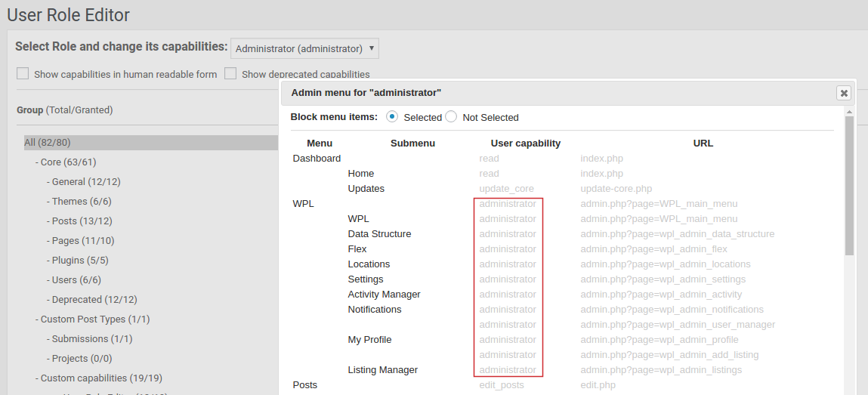
Task: Click the Updates submenu row
Action: coord(366,189)
